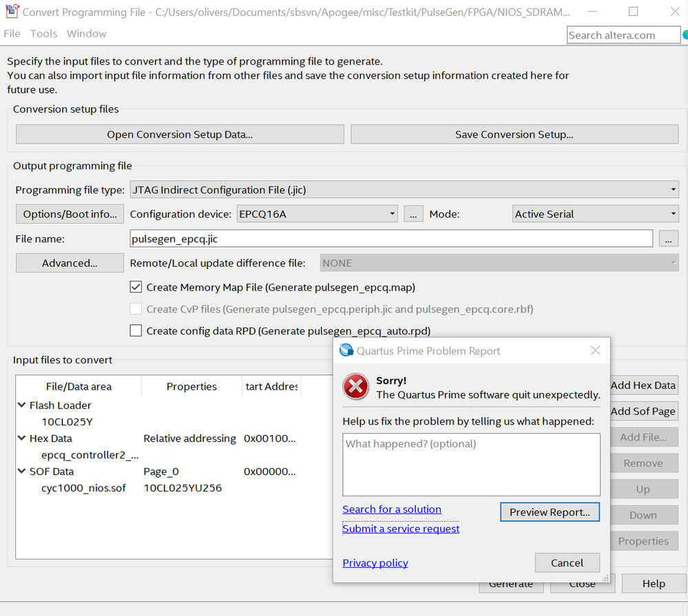
Task: Click the Properties button on the right
Action: [644, 541]
